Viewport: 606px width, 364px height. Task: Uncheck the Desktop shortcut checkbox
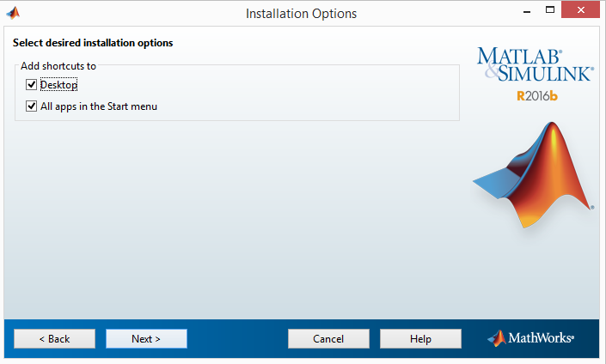click(x=32, y=85)
